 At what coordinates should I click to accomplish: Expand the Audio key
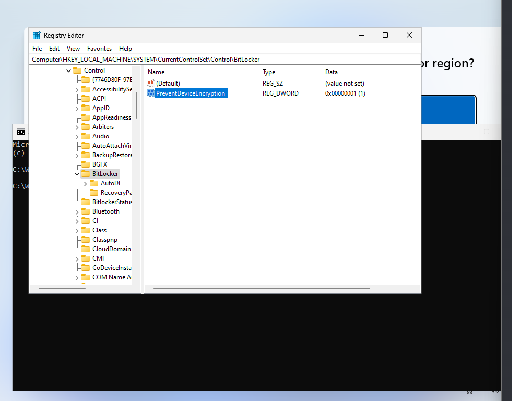[x=76, y=136]
